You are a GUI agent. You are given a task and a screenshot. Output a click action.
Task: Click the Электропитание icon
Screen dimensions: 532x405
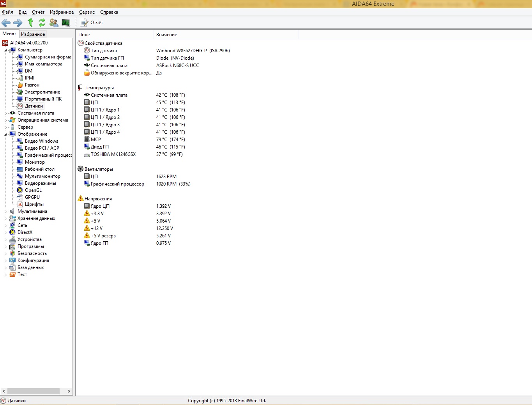pyautogui.click(x=20, y=92)
